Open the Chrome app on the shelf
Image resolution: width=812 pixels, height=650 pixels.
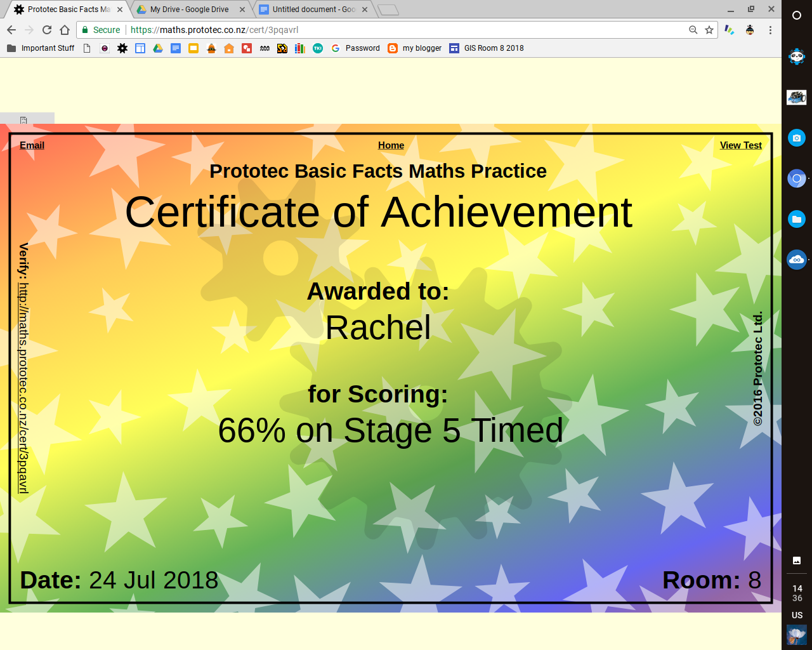(x=797, y=178)
